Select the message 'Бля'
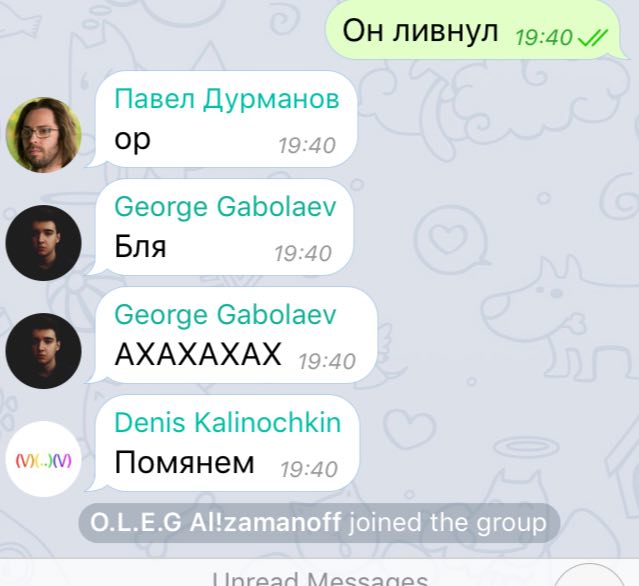This screenshot has width=639, height=586. click(x=220, y=227)
